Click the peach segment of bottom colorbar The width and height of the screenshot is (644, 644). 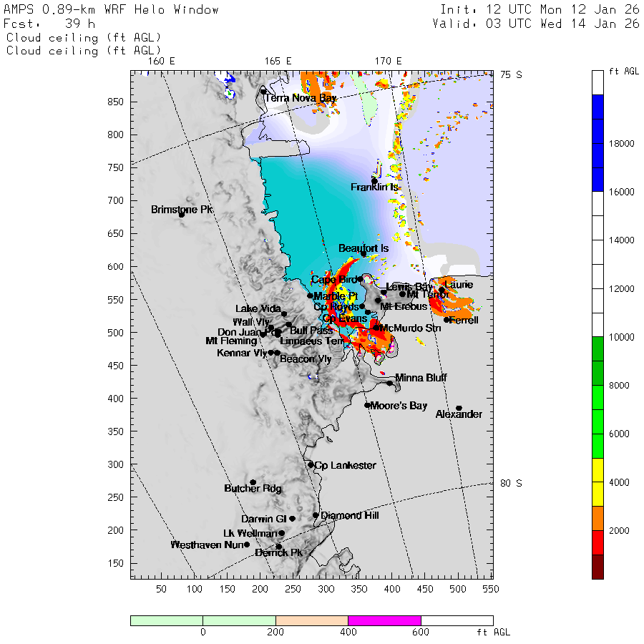(x=311, y=620)
